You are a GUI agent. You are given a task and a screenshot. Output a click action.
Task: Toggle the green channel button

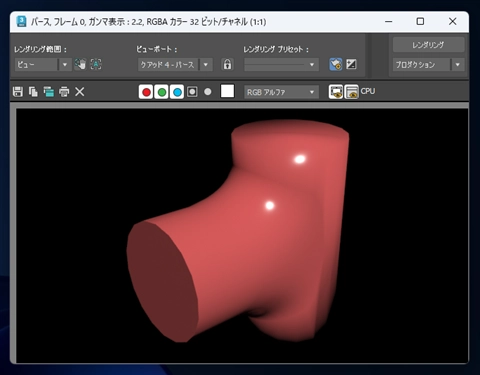pos(162,92)
